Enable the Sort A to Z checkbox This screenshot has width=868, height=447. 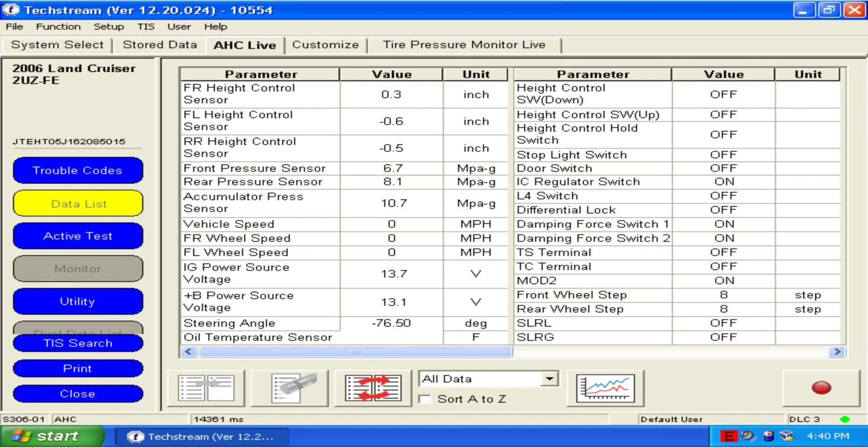(x=425, y=399)
